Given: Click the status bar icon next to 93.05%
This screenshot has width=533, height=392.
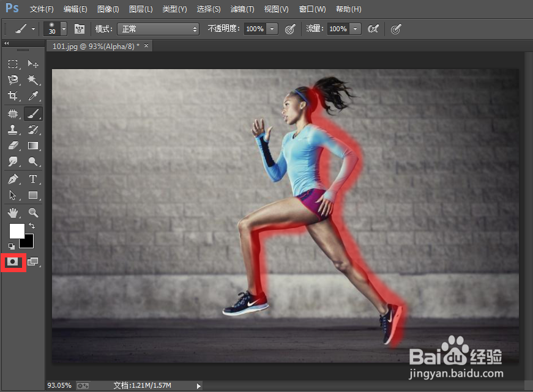Looking at the screenshot, I should (x=83, y=385).
